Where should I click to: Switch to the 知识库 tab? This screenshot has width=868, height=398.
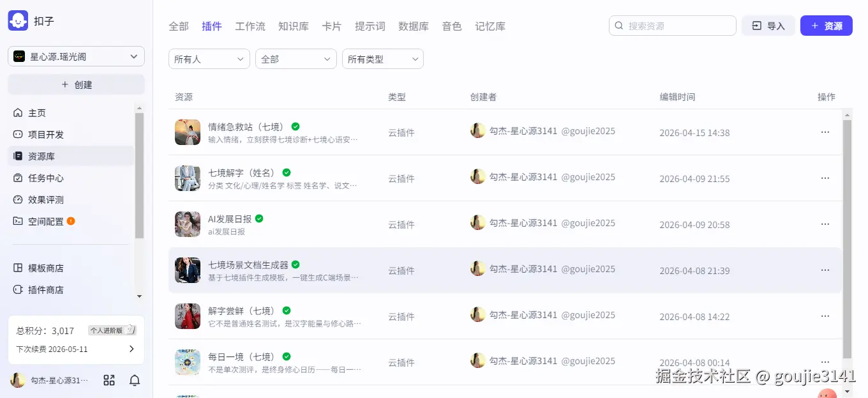pyautogui.click(x=294, y=26)
